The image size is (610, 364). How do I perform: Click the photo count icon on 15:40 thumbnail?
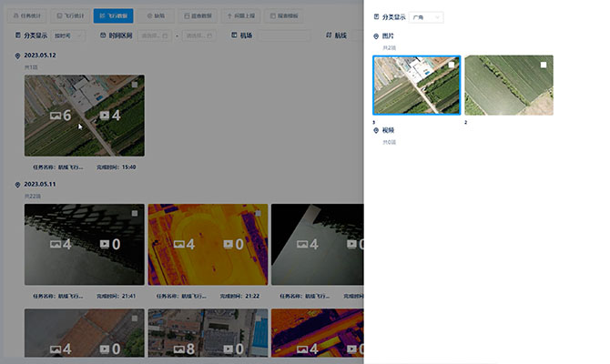click(x=55, y=116)
